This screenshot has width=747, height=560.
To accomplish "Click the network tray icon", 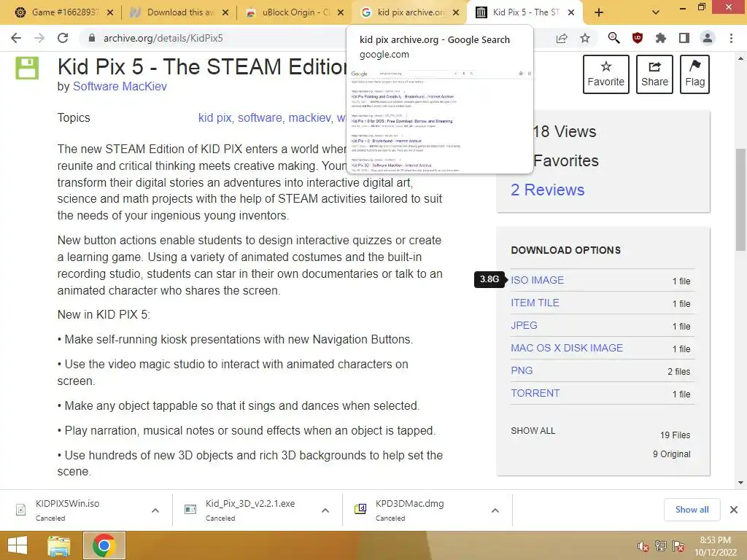I will click(x=661, y=546).
